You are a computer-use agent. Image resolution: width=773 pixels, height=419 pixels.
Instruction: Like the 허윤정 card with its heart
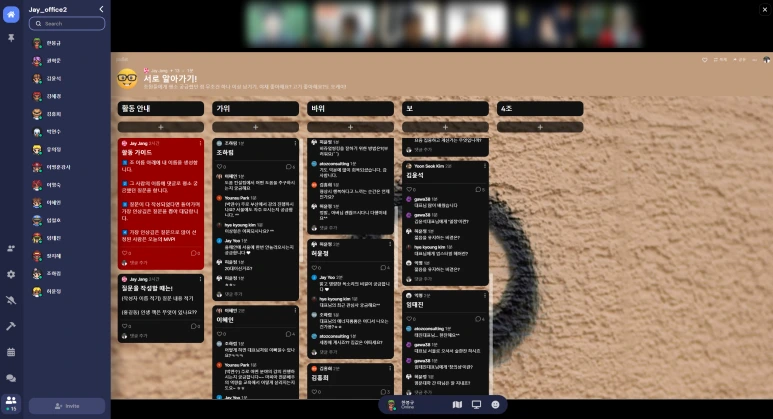(x=316, y=268)
